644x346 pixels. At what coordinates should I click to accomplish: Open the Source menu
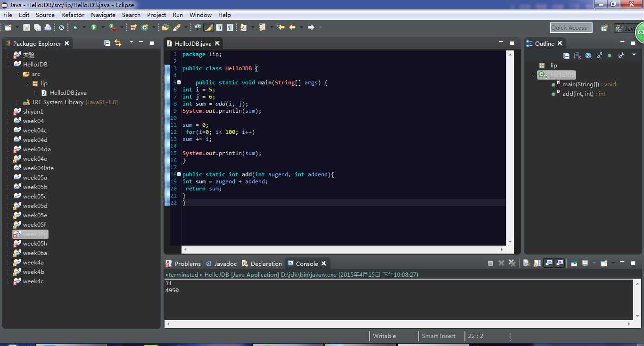click(45, 15)
